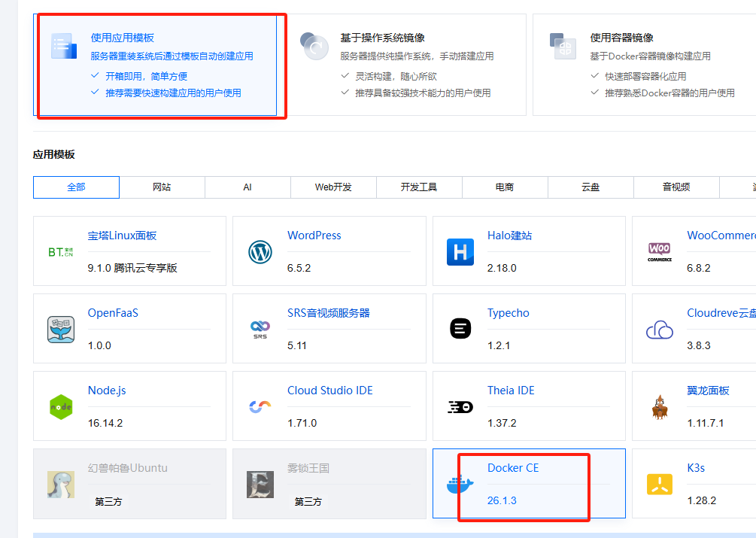Screen dimensions: 756x538
Task: Click the 应用模板 section heading
Action: [54, 155]
